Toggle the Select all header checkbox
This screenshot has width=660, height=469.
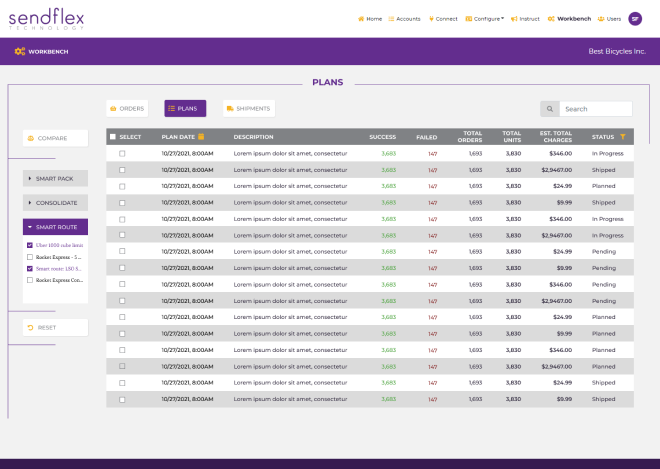click(113, 137)
